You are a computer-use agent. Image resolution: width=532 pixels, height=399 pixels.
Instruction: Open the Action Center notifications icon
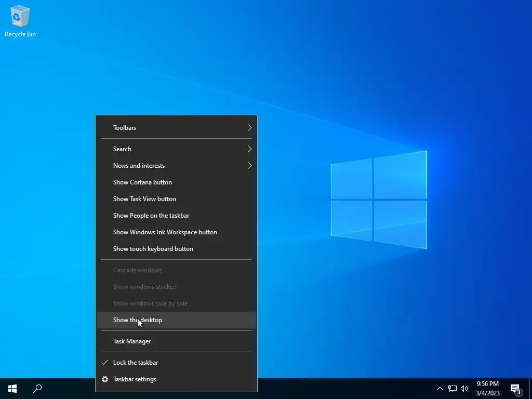pyautogui.click(x=516, y=389)
